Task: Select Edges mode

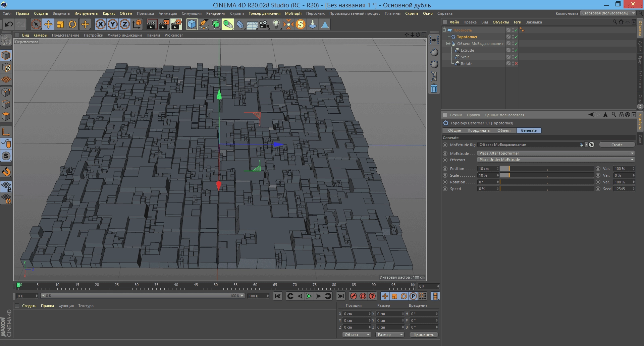Action: [6, 104]
